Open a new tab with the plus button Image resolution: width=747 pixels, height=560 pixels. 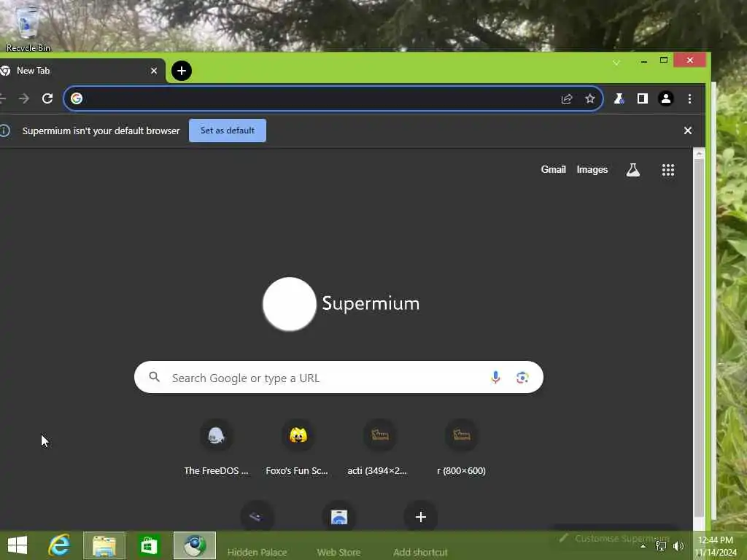coord(182,71)
